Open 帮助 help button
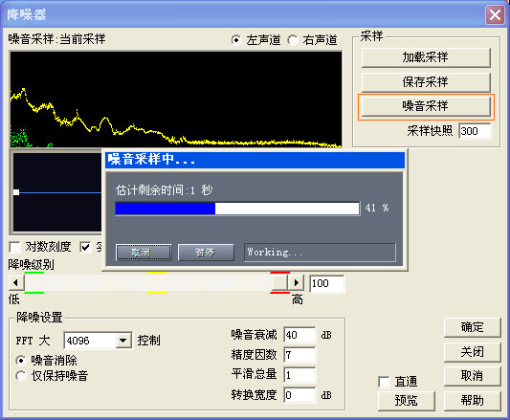510x420 pixels. click(x=472, y=401)
